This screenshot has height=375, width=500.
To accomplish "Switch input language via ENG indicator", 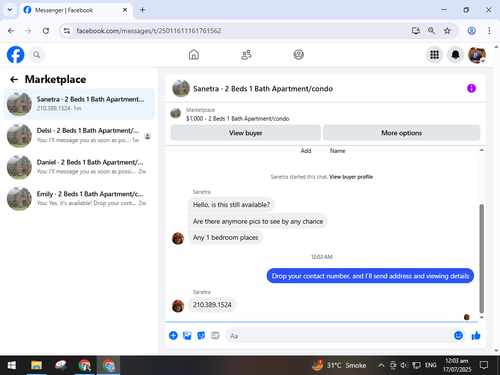I will point(431,365).
